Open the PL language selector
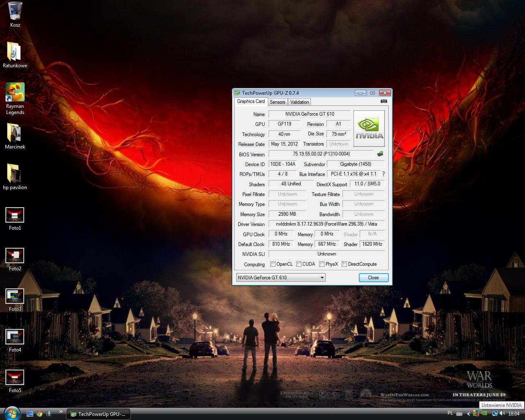525x420 pixels. pyautogui.click(x=450, y=413)
